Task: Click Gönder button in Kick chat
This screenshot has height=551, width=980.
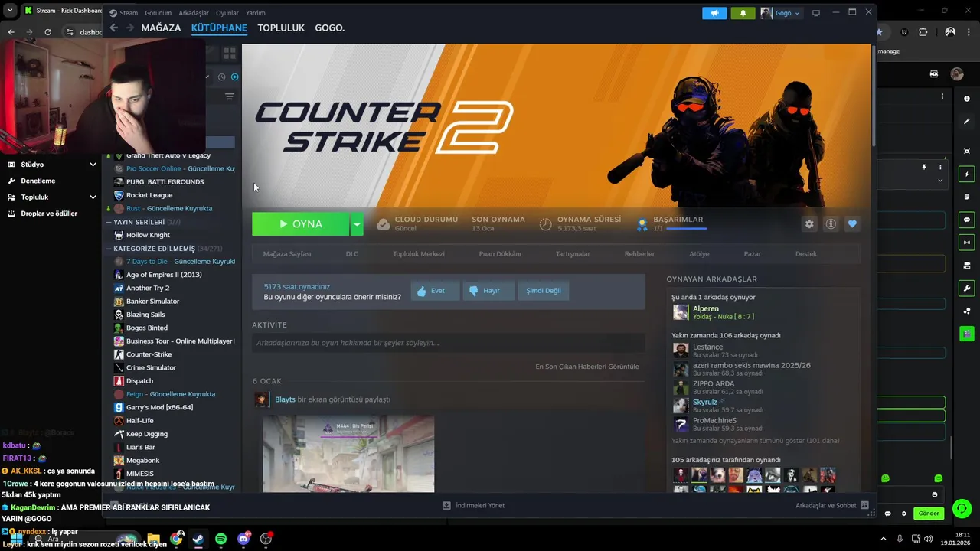Action: tap(929, 514)
